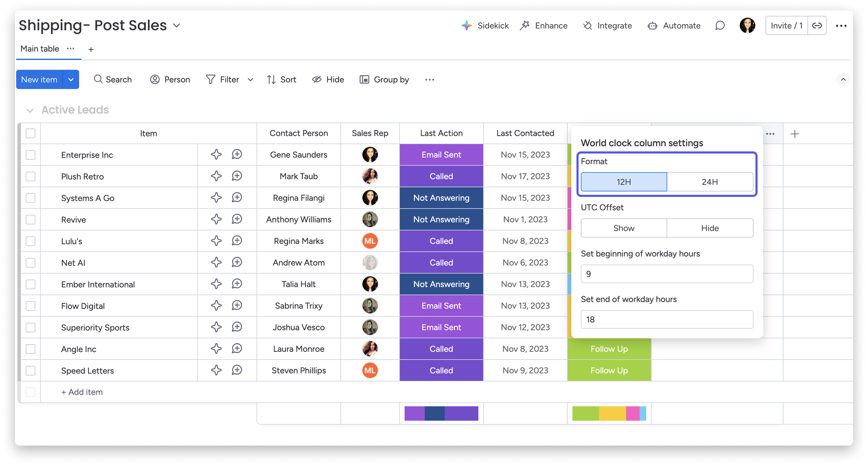Viewport: 868px width, 465px height.
Task: Click Last Action summary color bar
Action: (x=441, y=414)
